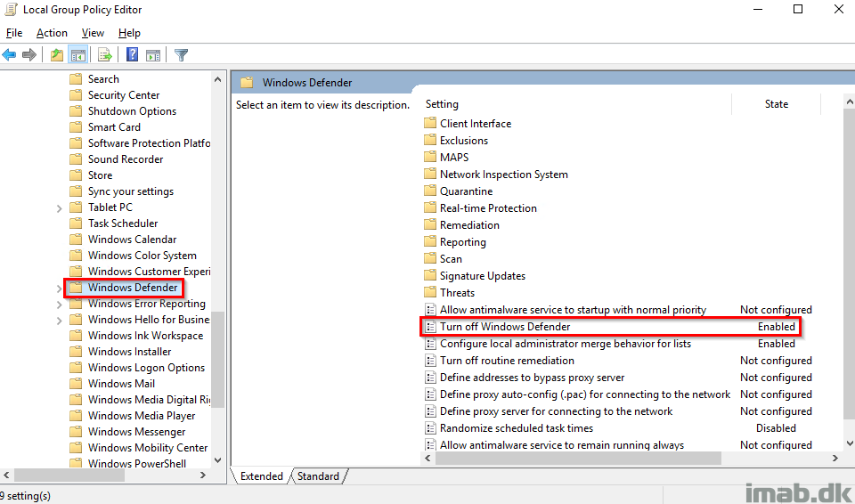
Task: Click the Client Interface folder icon
Action: click(x=430, y=123)
